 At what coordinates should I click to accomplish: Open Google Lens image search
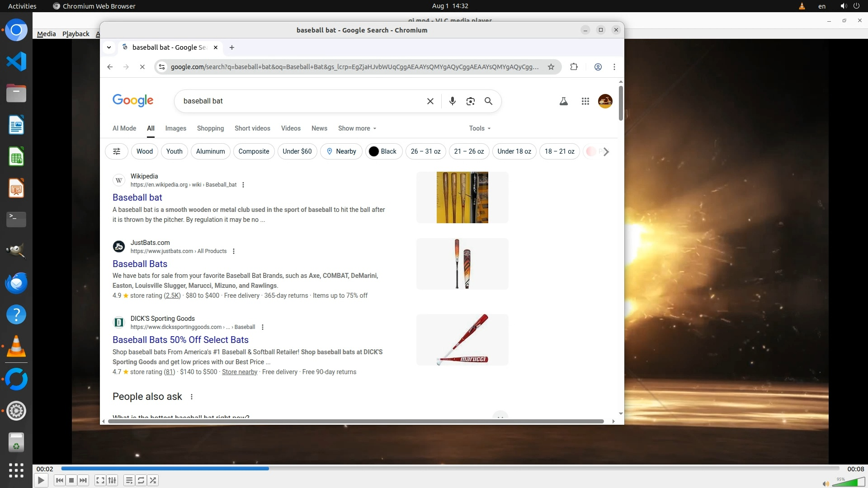[470, 101]
